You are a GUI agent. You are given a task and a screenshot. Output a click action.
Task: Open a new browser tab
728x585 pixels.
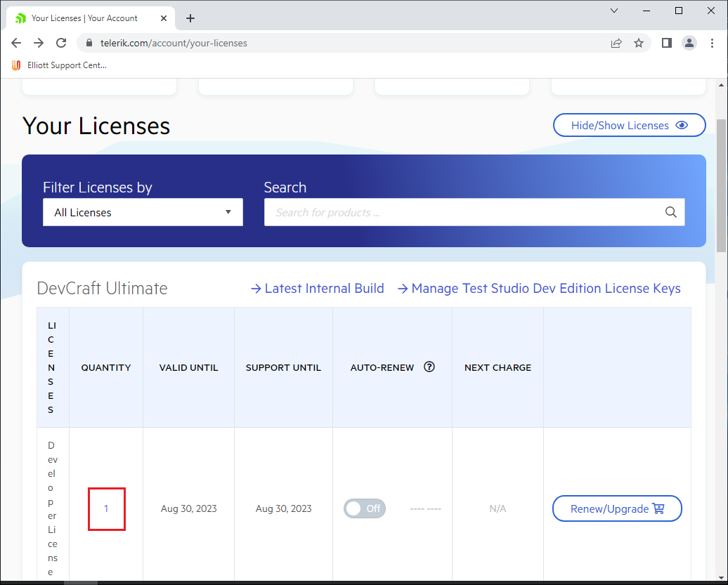coord(190,18)
